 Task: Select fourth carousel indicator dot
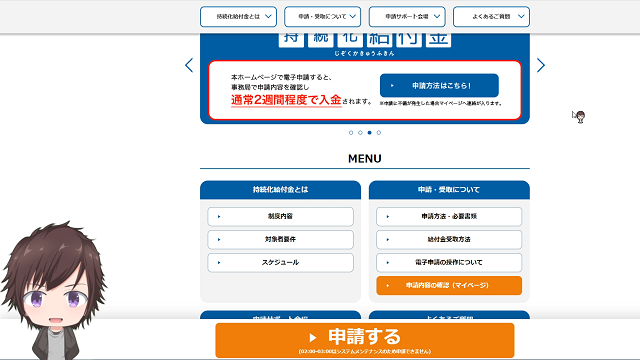click(x=379, y=133)
